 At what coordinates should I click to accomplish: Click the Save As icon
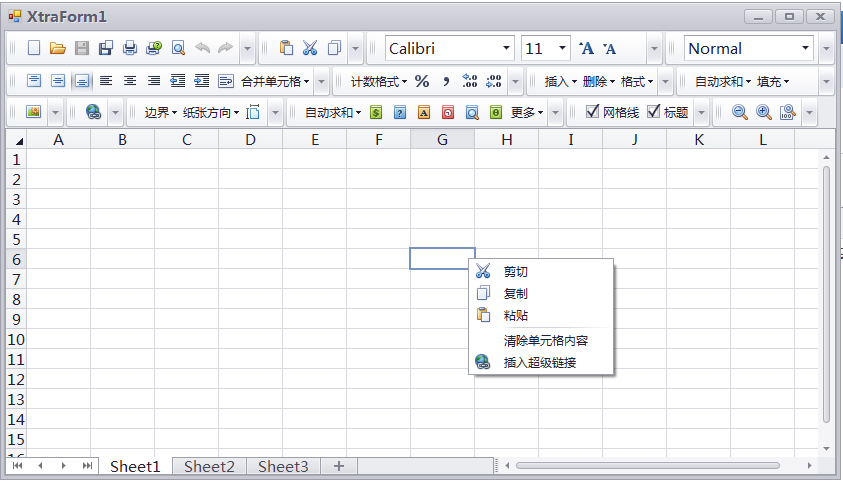point(106,48)
